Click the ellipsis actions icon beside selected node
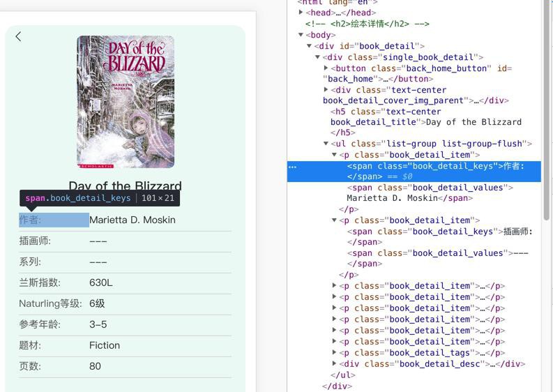The width and height of the screenshot is (553, 392). [293, 167]
